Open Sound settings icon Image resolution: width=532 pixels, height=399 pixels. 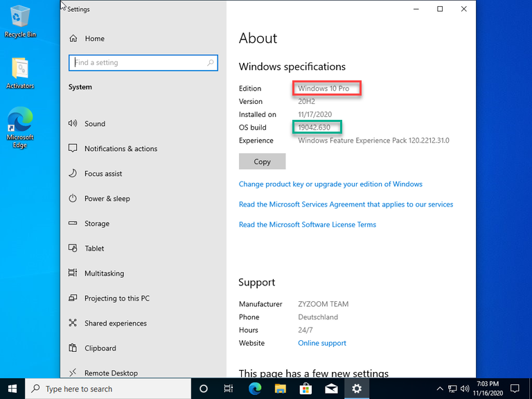[73, 123]
